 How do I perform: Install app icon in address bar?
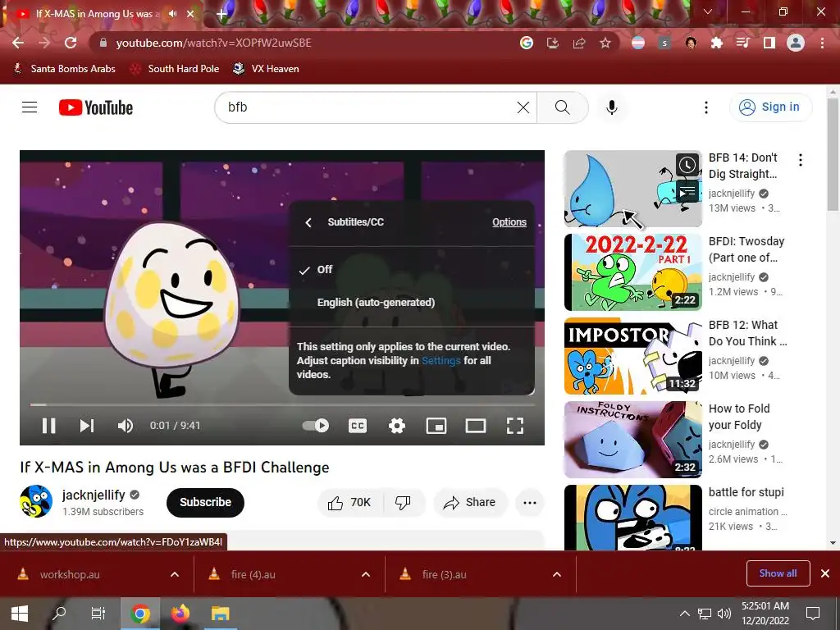click(553, 43)
